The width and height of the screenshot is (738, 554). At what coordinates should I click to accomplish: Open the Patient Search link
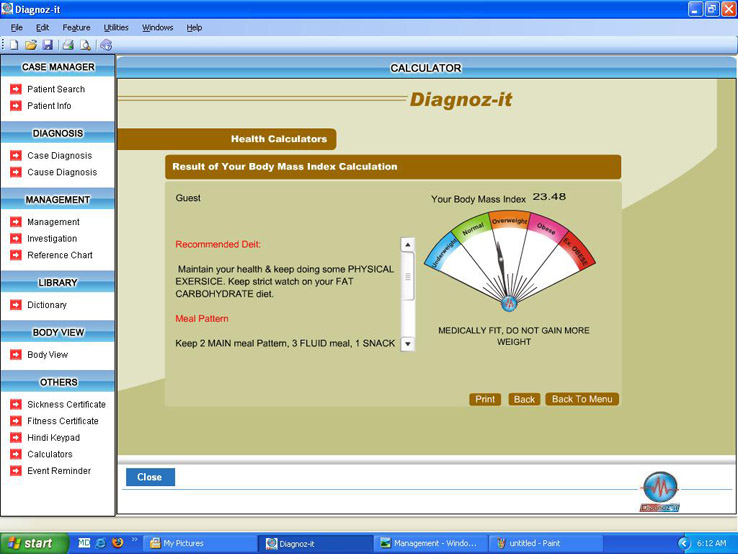[56, 89]
